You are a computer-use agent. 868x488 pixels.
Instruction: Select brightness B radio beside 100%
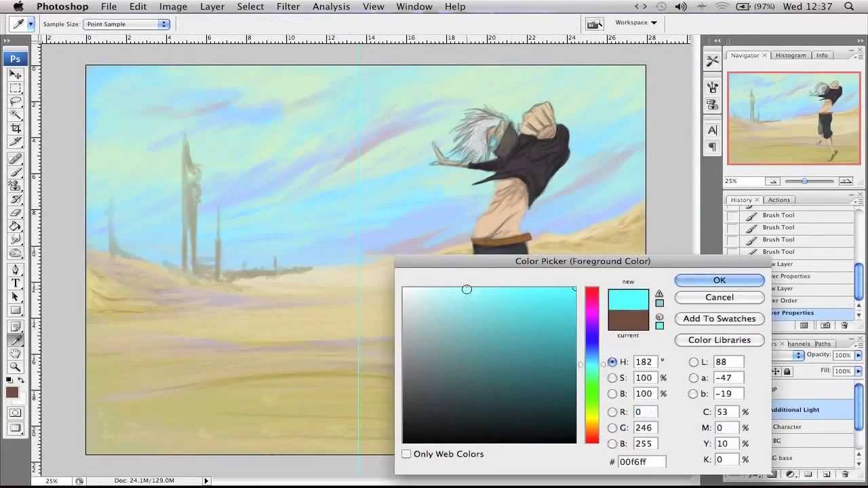(x=612, y=394)
